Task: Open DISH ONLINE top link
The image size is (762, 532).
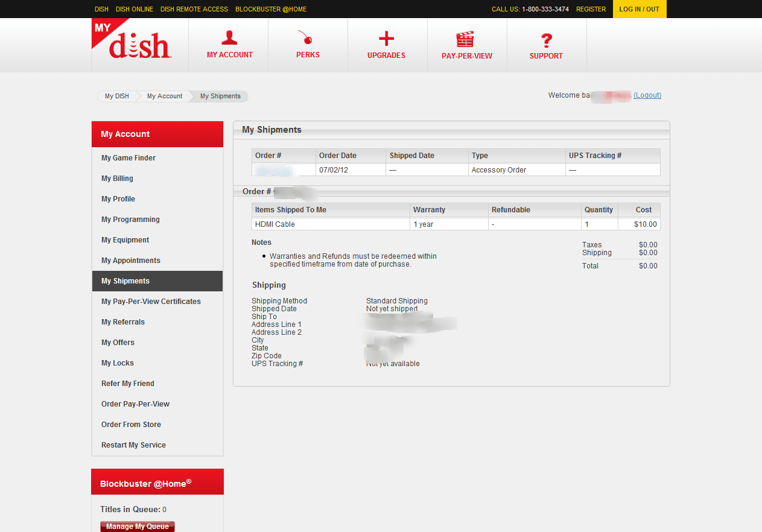Action: (135, 9)
